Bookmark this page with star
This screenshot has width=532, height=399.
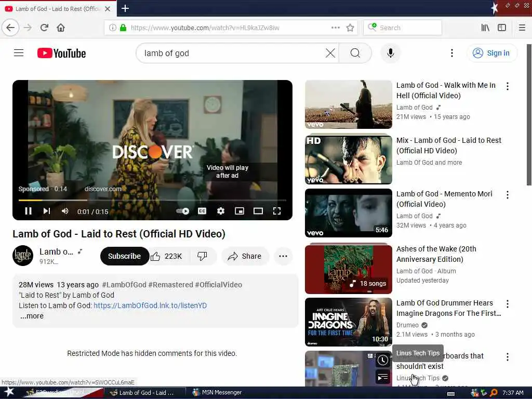coord(350,28)
